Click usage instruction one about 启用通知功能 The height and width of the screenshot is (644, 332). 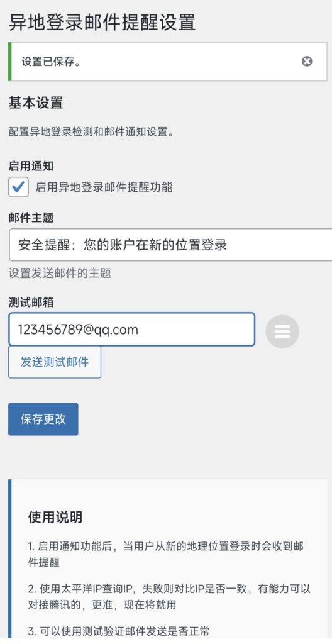point(166,554)
